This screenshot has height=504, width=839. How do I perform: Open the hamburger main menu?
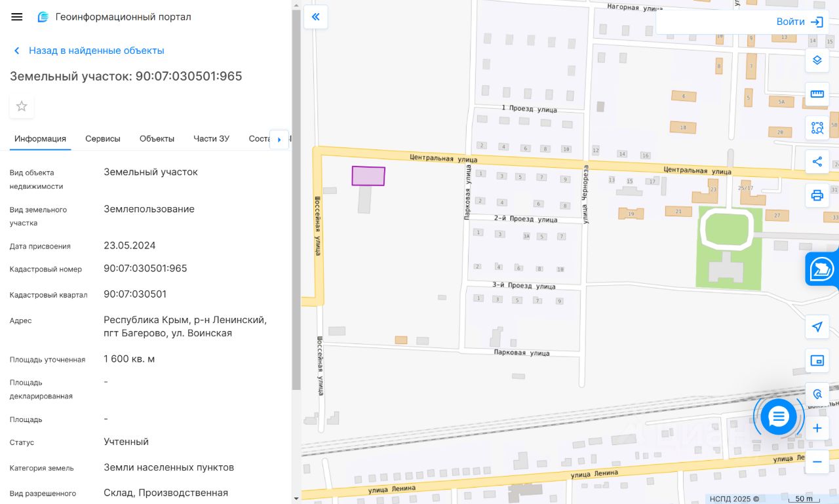tap(17, 17)
